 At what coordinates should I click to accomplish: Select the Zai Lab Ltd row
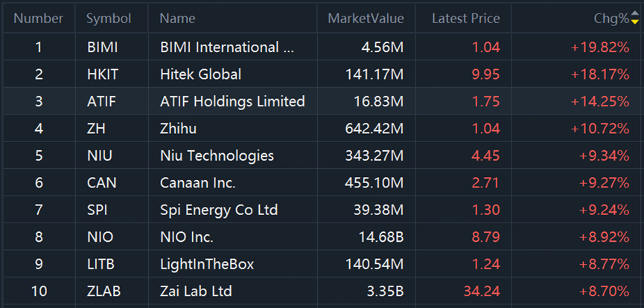[196, 291]
